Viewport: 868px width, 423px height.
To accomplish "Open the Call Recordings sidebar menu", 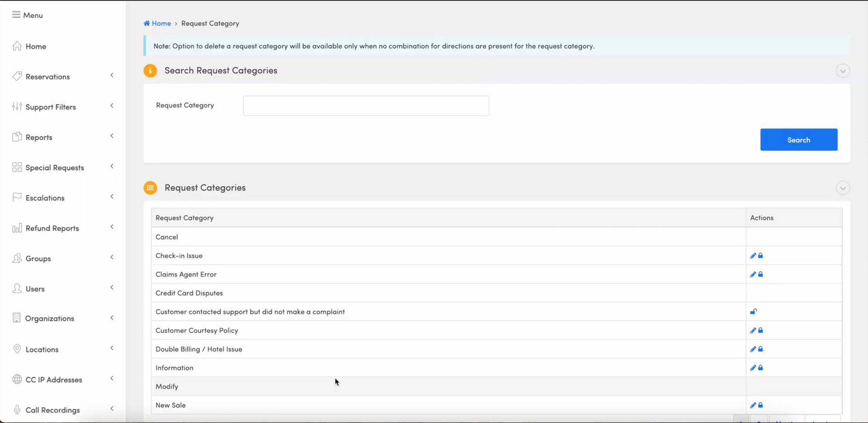I will click(52, 410).
